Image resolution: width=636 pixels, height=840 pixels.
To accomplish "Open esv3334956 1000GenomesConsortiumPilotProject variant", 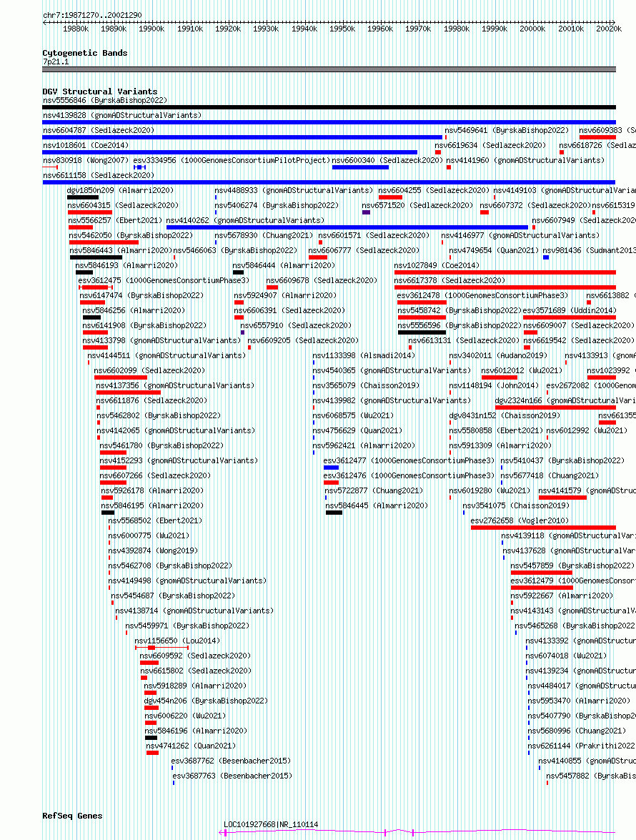I will pyautogui.click(x=232, y=160).
